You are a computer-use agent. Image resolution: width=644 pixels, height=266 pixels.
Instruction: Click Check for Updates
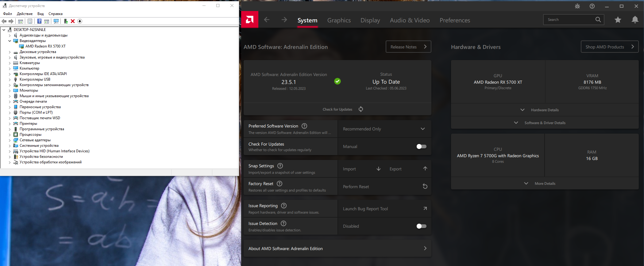click(337, 109)
